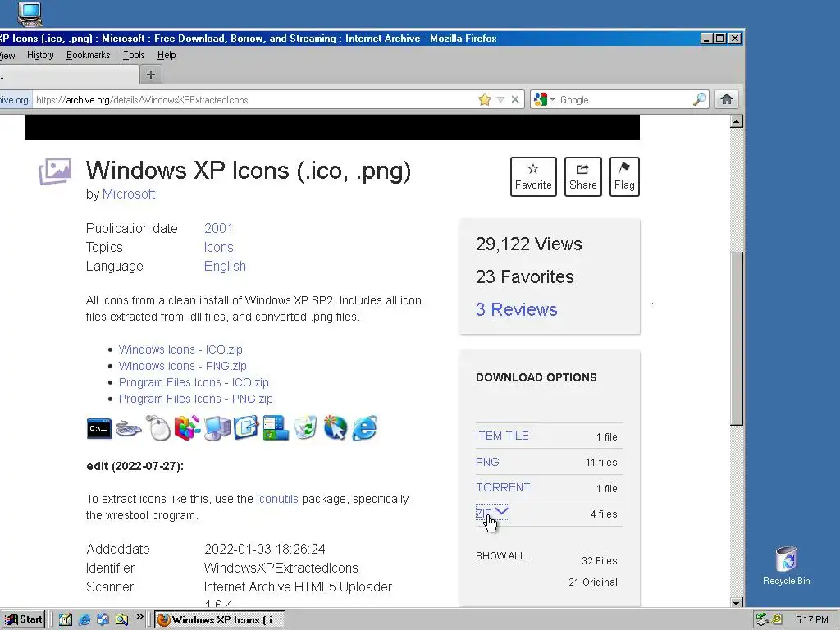Go to the Firefox home page

click(x=727, y=99)
